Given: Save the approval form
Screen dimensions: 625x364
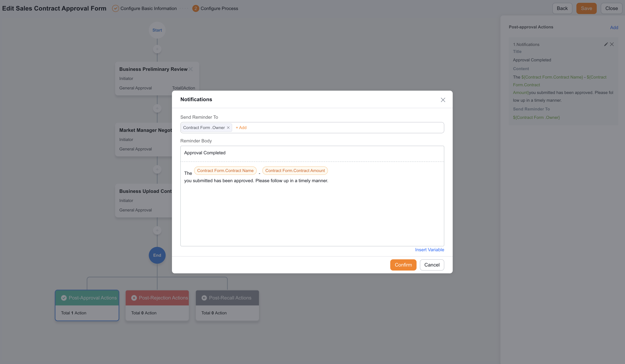Looking at the screenshot, I should (x=586, y=8).
